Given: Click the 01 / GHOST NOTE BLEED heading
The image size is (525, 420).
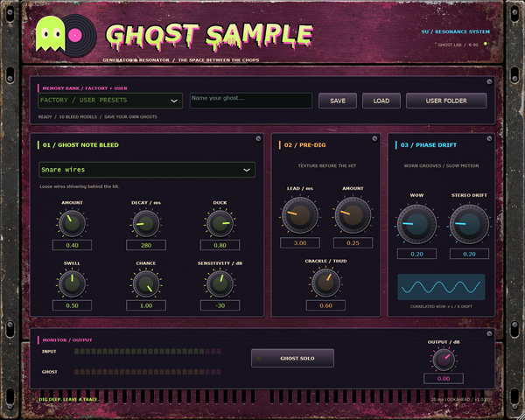Looking at the screenshot, I should pos(80,145).
